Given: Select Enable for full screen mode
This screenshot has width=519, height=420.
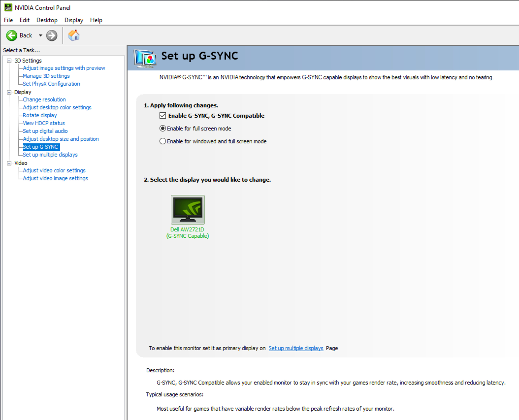Looking at the screenshot, I should click(163, 129).
